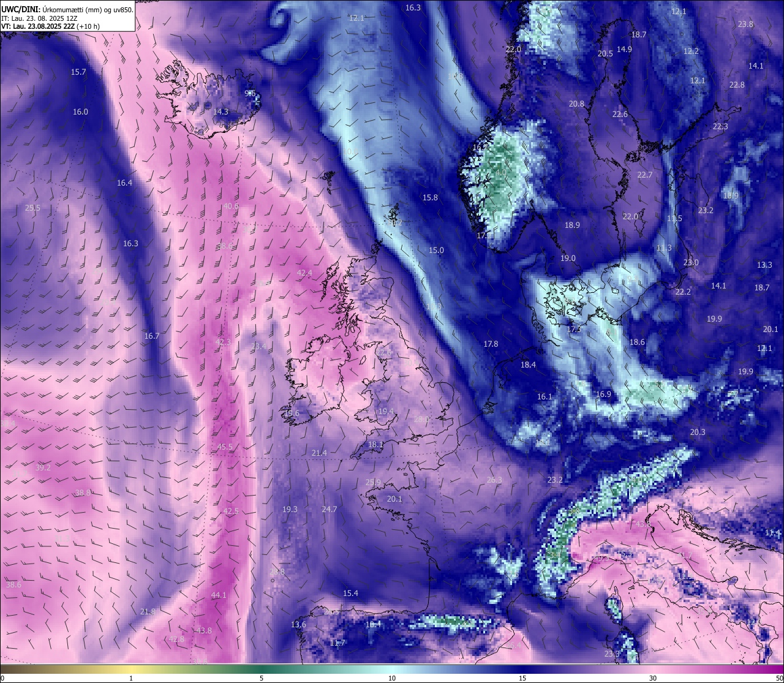Click the 15.4 value north of Spain
This screenshot has width=784, height=683.
tap(350, 593)
